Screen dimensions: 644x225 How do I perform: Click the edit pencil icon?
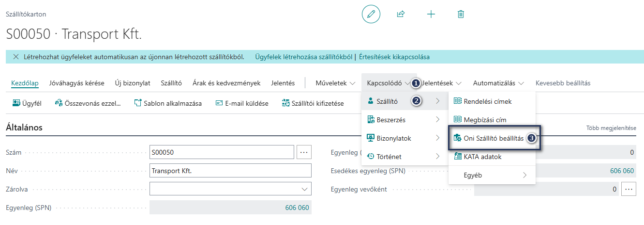point(371,14)
